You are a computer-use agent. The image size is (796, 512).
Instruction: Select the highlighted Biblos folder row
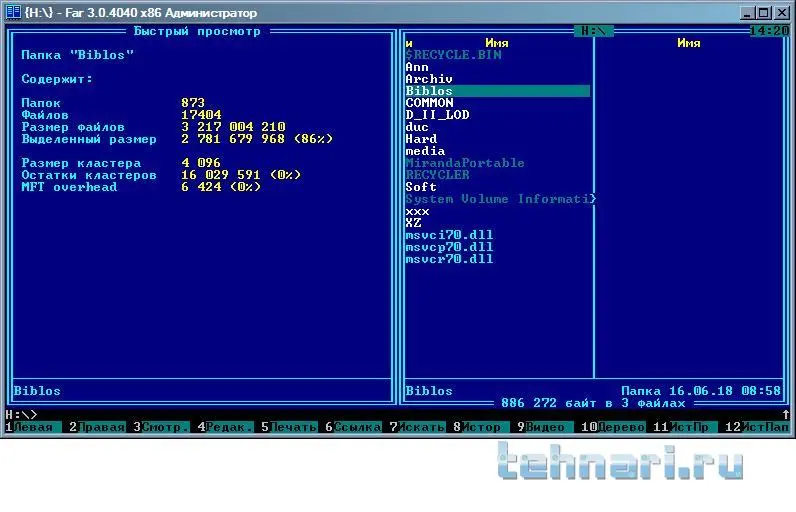pos(498,91)
